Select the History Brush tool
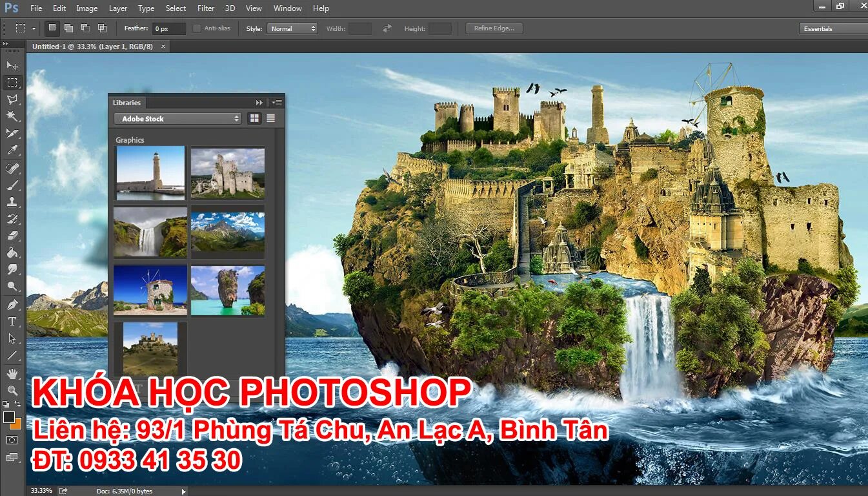The height and width of the screenshot is (496, 868). point(12,219)
